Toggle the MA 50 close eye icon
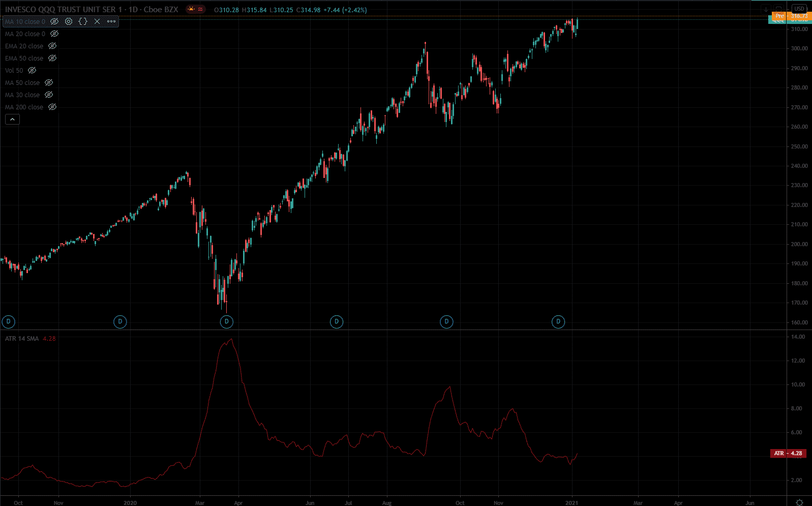 [x=49, y=82]
